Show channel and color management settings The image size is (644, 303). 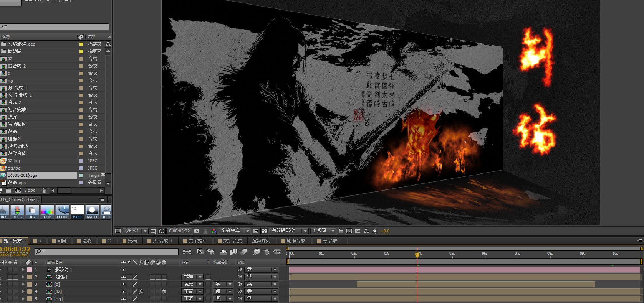pyautogui.click(x=214, y=231)
